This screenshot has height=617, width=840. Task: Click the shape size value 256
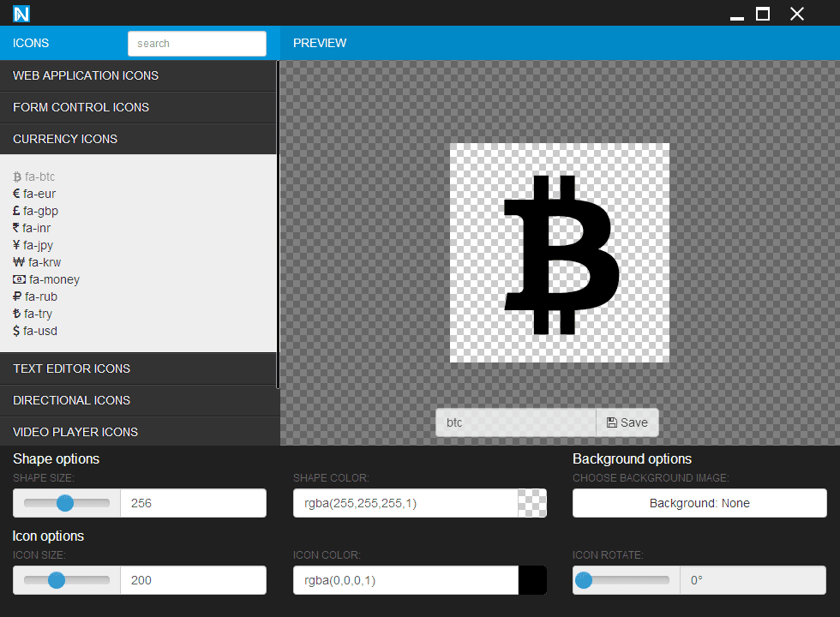(x=194, y=503)
